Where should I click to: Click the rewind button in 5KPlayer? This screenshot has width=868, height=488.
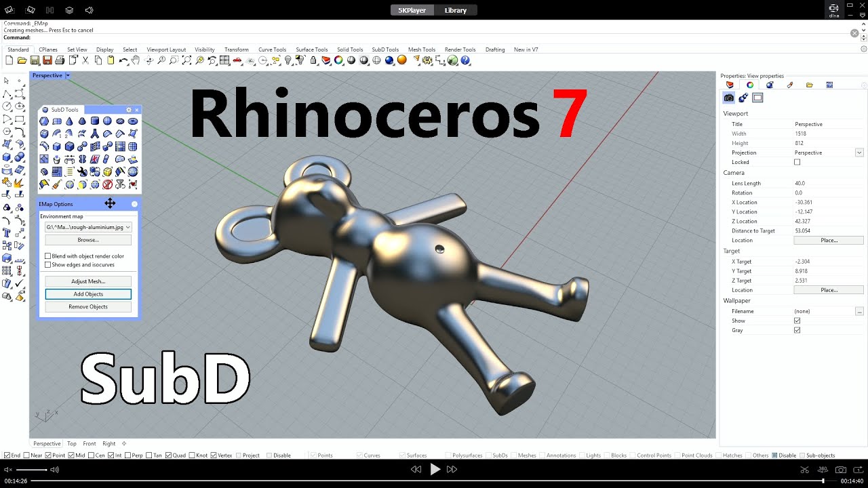pyautogui.click(x=416, y=469)
